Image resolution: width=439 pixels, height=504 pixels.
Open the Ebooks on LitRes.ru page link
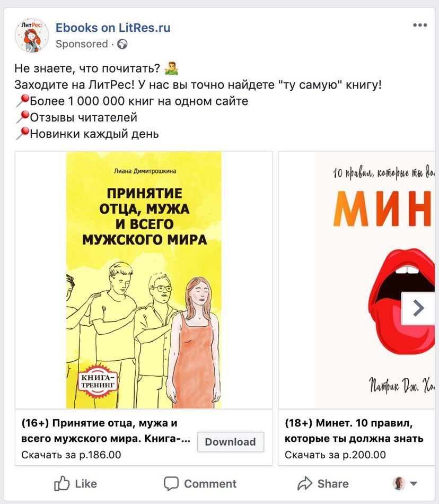click(x=113, y=28)
